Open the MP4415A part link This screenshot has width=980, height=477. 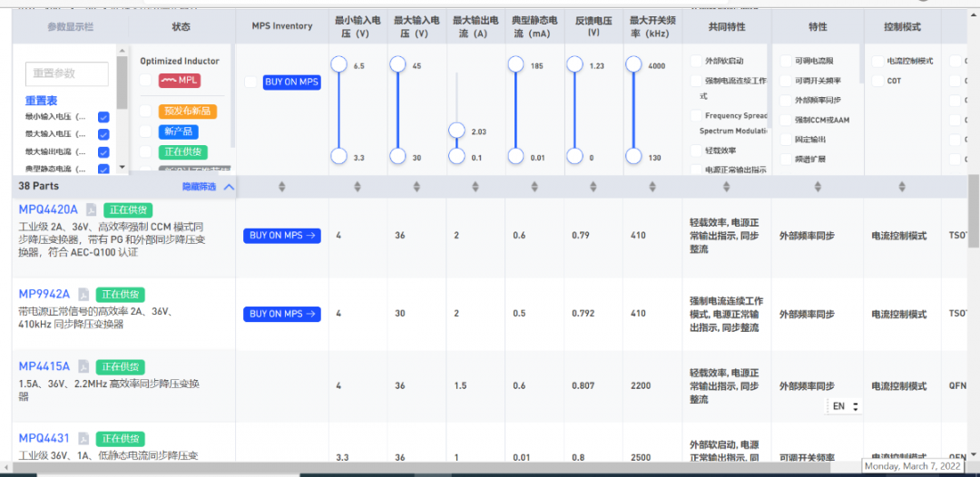click(44, 365)
